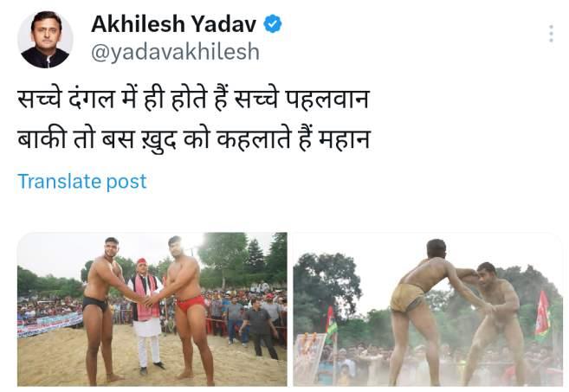Image resolution: width=569 pixels, height=392 pixels.
Task: Click the crowd behind the wrestlers in the left photo
Action: coord(240,305)
